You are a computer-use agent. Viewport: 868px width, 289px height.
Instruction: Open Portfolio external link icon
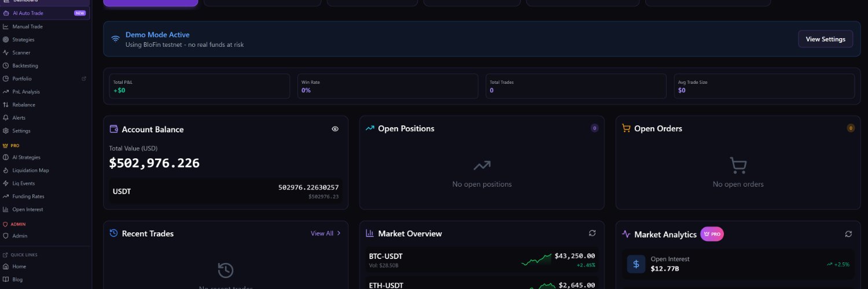(x=84, y=79)
